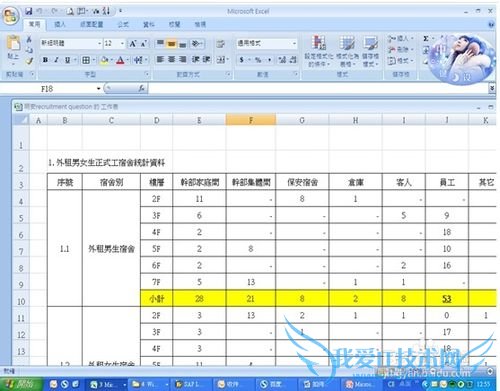Open the Conditional Formatting menu

click(318, 51)
